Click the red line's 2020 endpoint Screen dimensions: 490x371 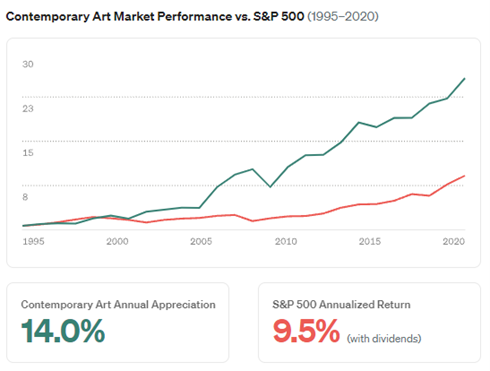(464, 176)
